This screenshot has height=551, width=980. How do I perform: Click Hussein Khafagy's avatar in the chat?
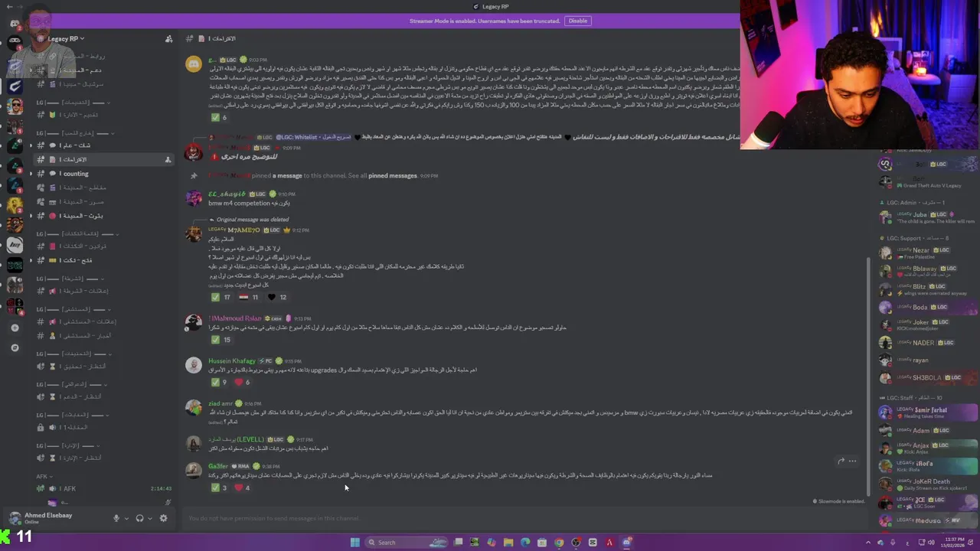pyautogui.click(x=194, y=365)
